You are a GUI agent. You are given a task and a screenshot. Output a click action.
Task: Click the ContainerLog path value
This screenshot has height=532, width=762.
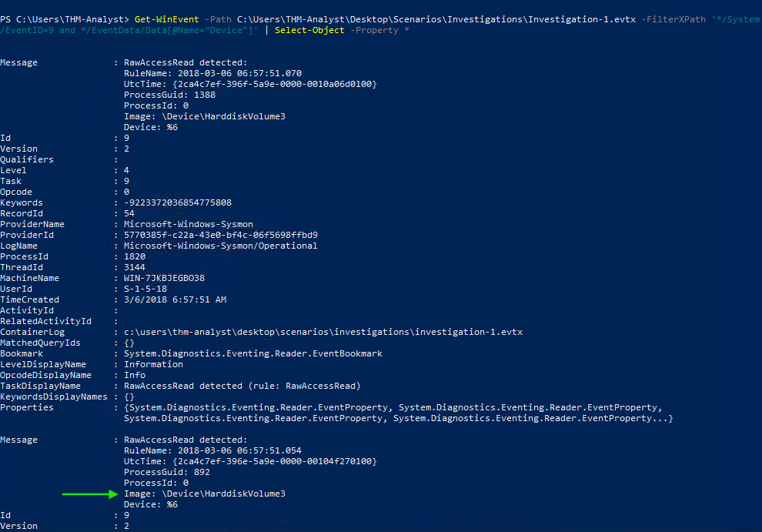pyautogui.click(x=323, y=332)
